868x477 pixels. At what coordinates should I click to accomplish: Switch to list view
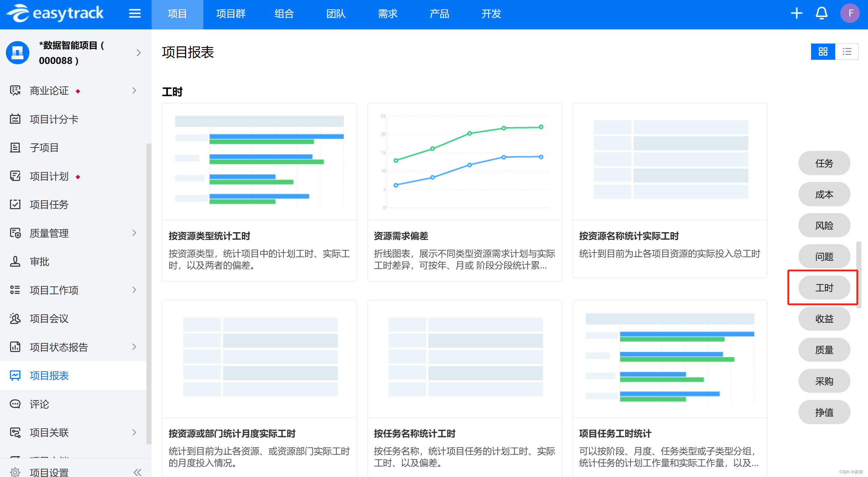(x=847, y=52)
